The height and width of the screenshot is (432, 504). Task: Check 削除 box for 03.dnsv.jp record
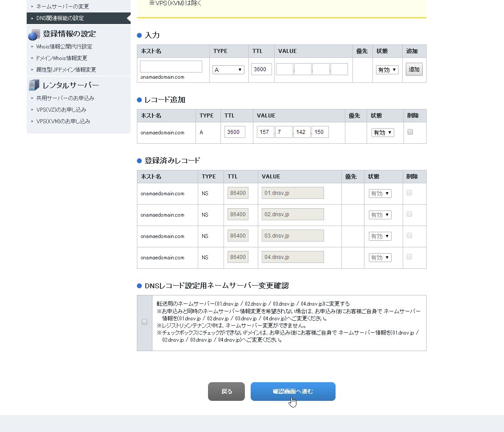point(409,235)
